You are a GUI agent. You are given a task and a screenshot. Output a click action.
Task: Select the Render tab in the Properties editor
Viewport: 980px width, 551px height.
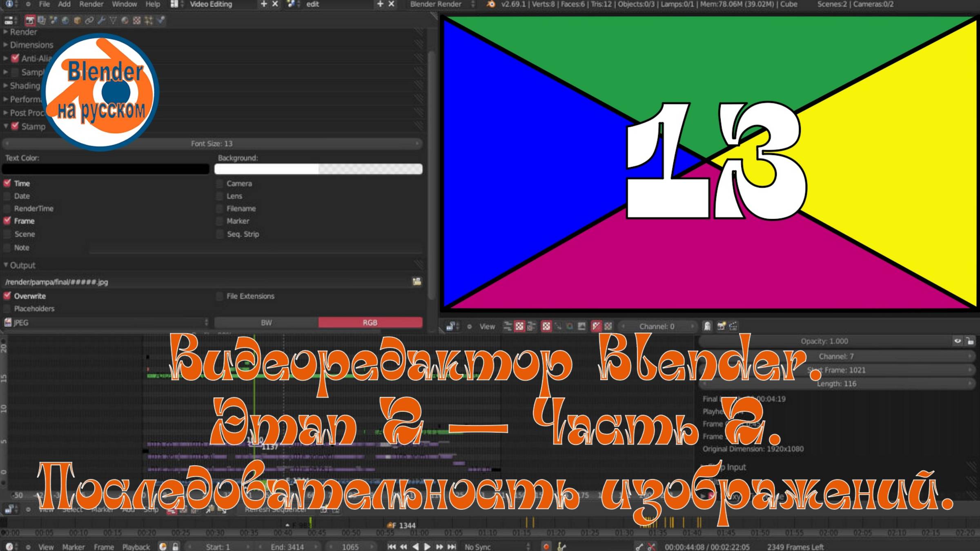tap(31, 20)
